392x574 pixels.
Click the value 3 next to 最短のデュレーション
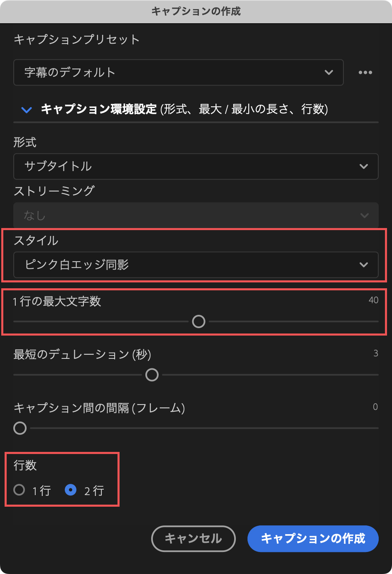point(376,353)
